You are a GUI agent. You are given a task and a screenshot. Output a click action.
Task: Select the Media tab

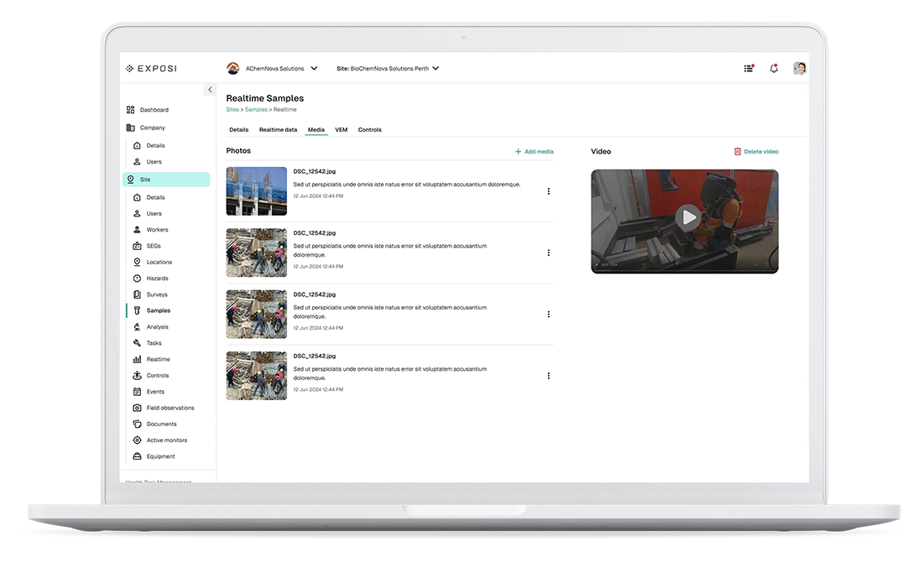pyautogui.click(x=316, y=129)
